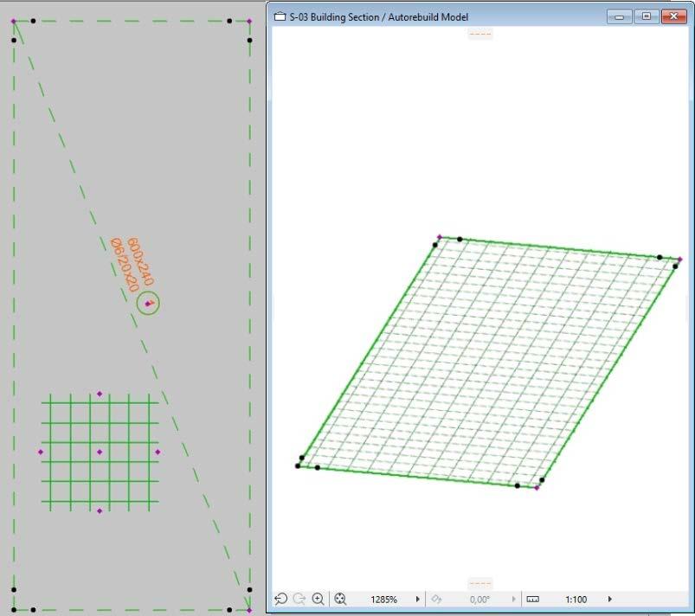Click the Fit in Window icon
Image resolution: width=695 pixels, height=616 pixels.
coord(340,600)
